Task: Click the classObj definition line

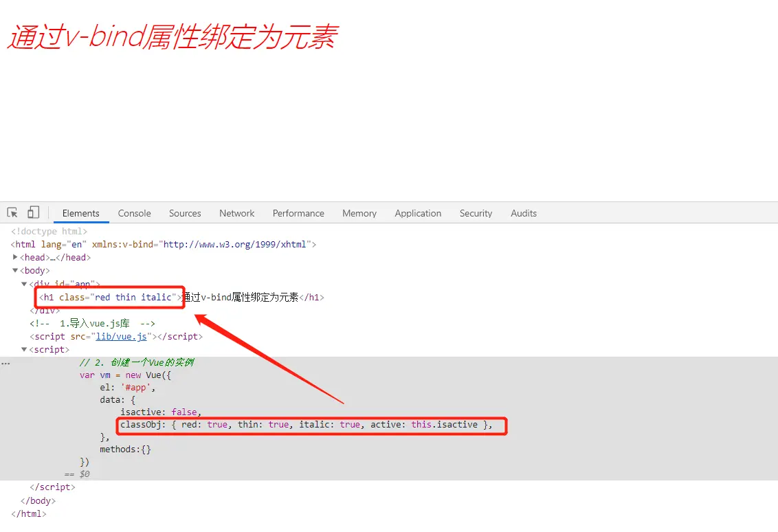Action: (306, 425)
